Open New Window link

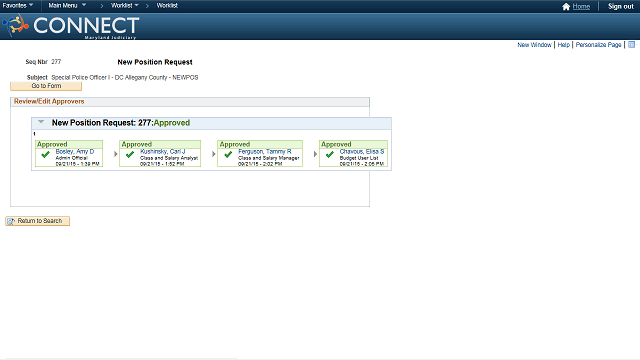coord(534,44)
